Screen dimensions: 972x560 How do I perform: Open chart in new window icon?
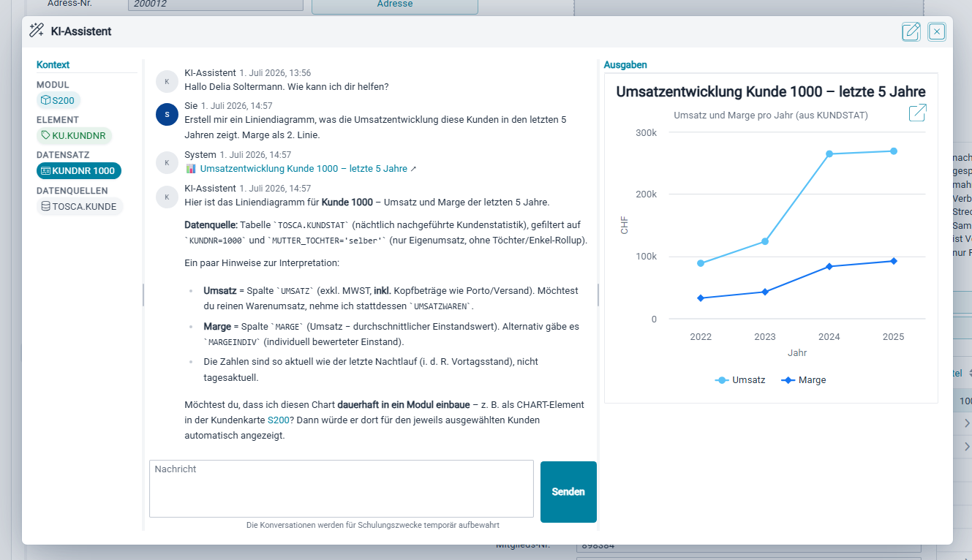[x=917, y=113]
